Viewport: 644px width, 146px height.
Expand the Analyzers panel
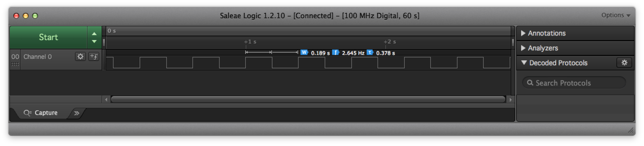click(x=575, y=48)
